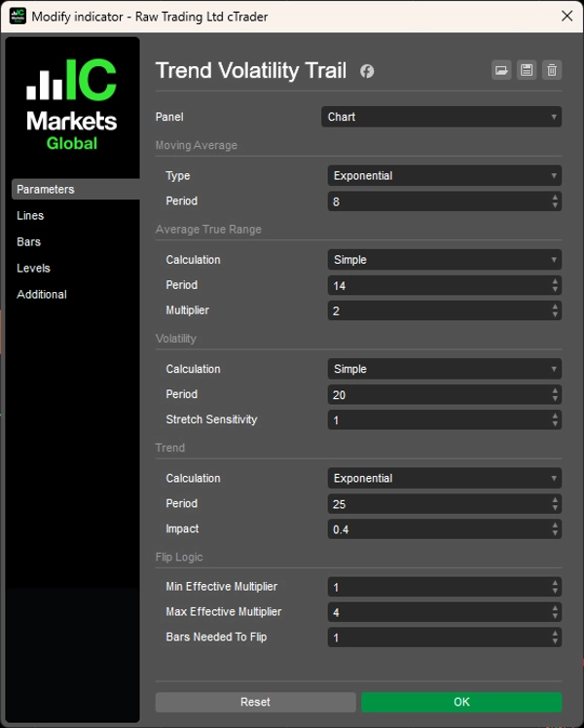The width and height of the screenshot is (584, 728).
Task: Decrease Bars Needed To Flip with down arrow
Action: coord(556,642)
